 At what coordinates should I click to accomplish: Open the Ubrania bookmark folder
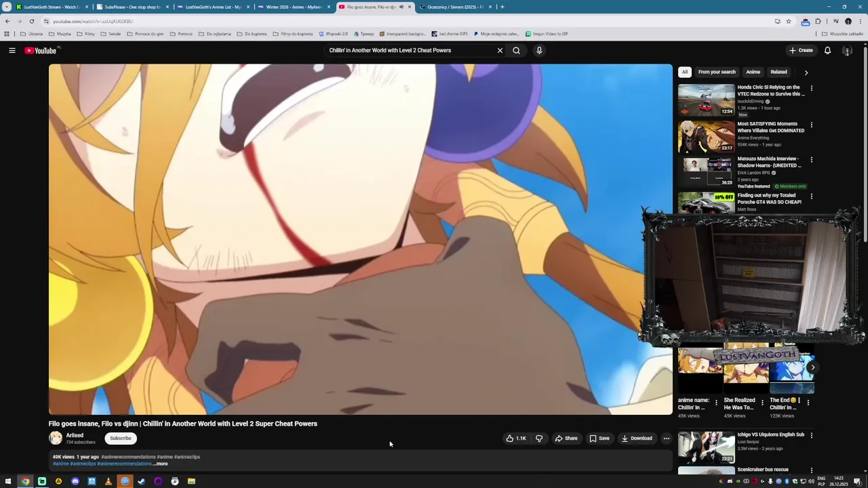pyautogui.click(x=31, y=34)
